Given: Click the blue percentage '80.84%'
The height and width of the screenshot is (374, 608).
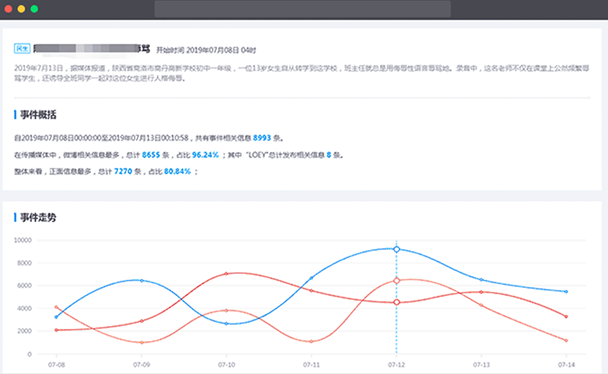Looking at the screenshot, I should click(177, 171).
